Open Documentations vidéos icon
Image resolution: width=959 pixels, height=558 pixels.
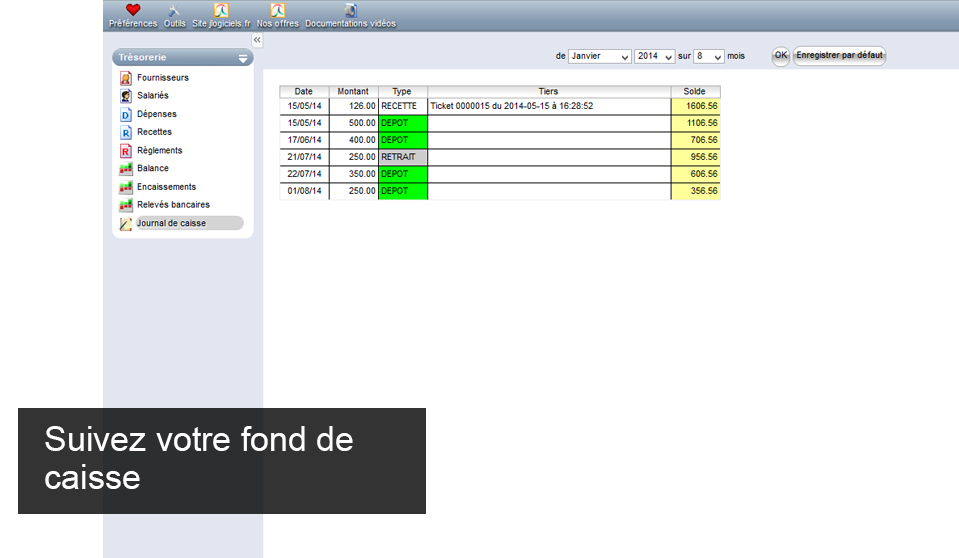coord(350,10)
